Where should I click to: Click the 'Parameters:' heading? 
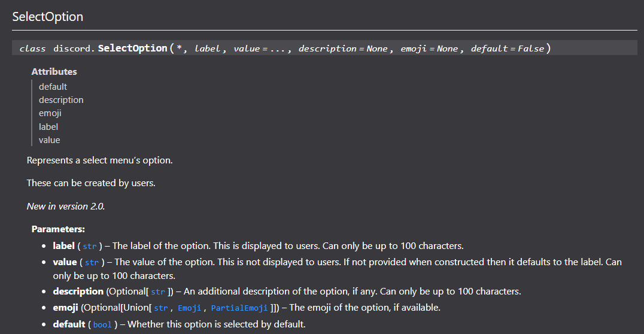tap(58, 229)
